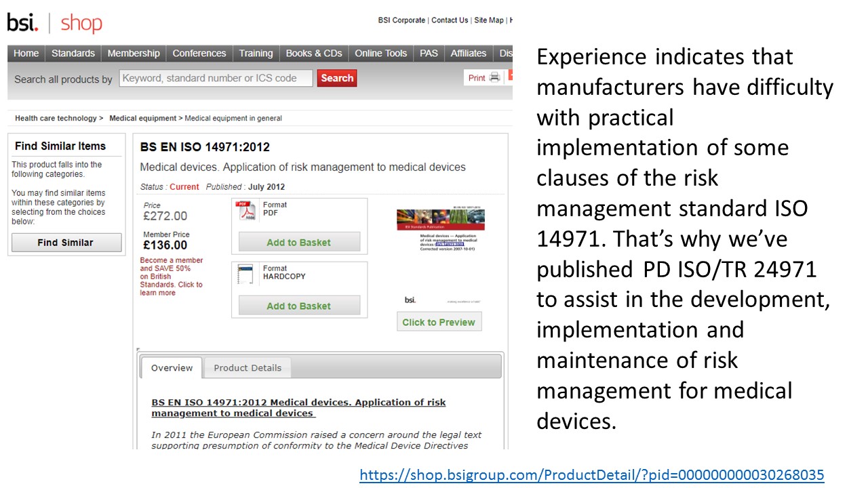The width and height of the screenshot is (868, 488).
Task: Click the printer icon next to Print
Action: click(x=494, y=77)
